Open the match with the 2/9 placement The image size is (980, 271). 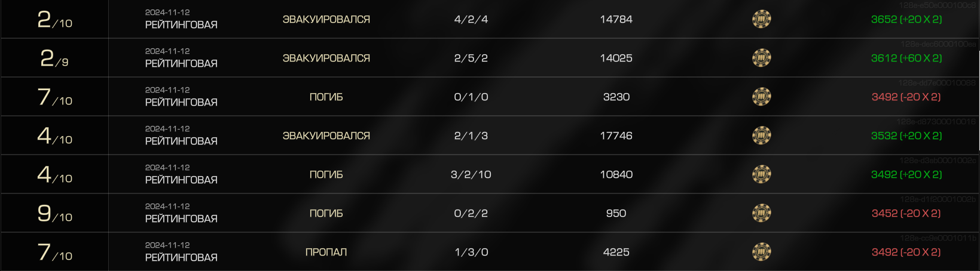490,58
